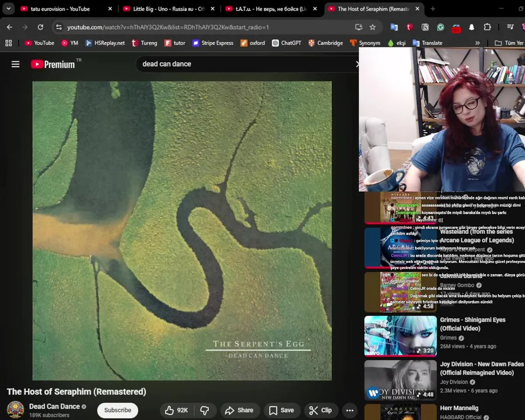Open the bell-shaped extension icon
The image size is (525, 420).
coord(471,27)
